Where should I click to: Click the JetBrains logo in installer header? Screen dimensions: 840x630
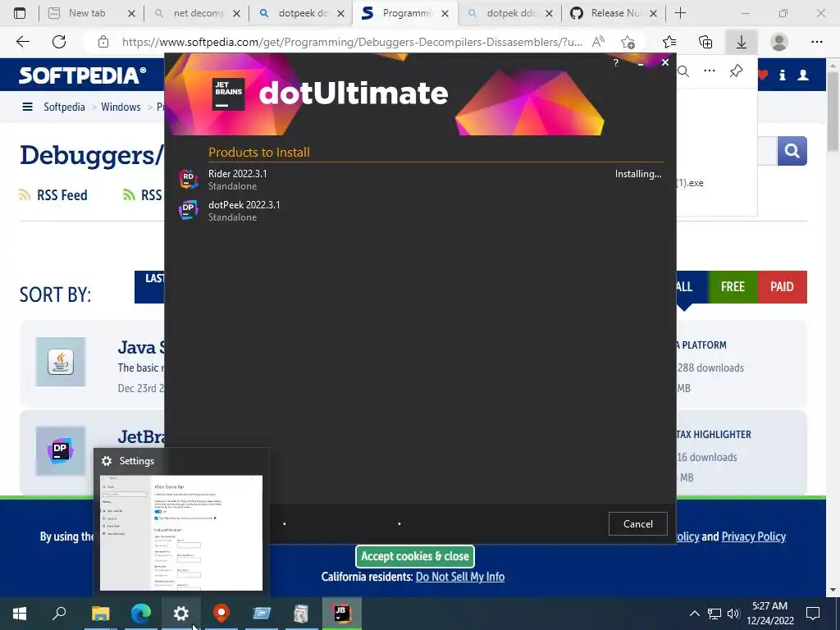[x=228, y=94]
